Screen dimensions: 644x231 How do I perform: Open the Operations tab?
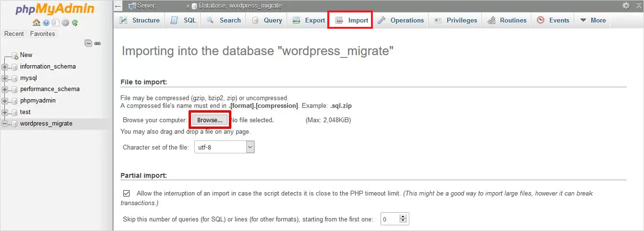click(401, 20)
